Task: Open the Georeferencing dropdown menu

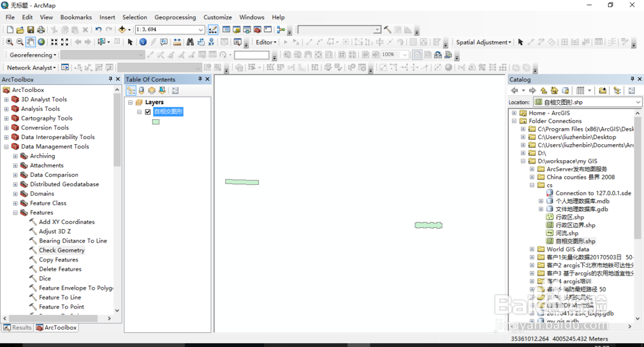Action: pos(33,55)
